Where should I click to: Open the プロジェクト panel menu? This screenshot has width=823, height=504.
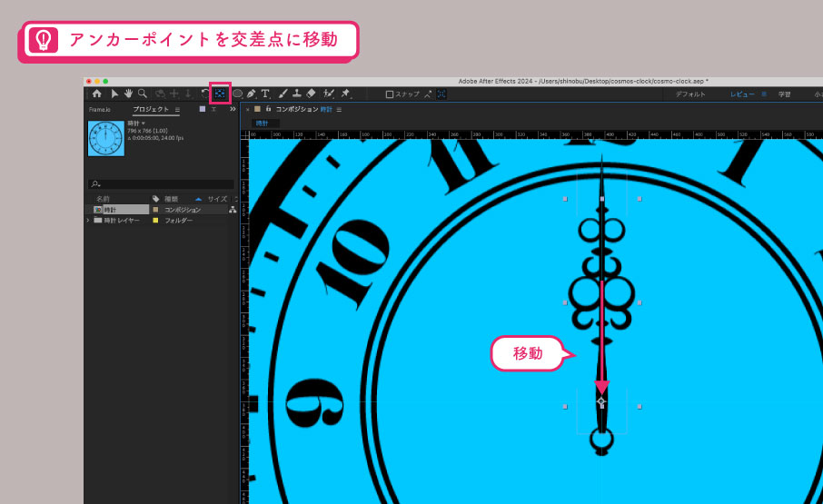[x=177, y=109]
